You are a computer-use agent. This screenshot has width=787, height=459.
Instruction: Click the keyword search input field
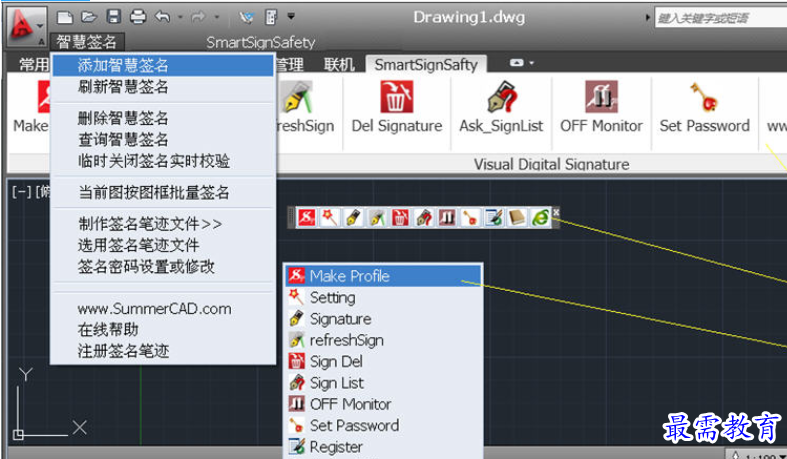(720, 18)
